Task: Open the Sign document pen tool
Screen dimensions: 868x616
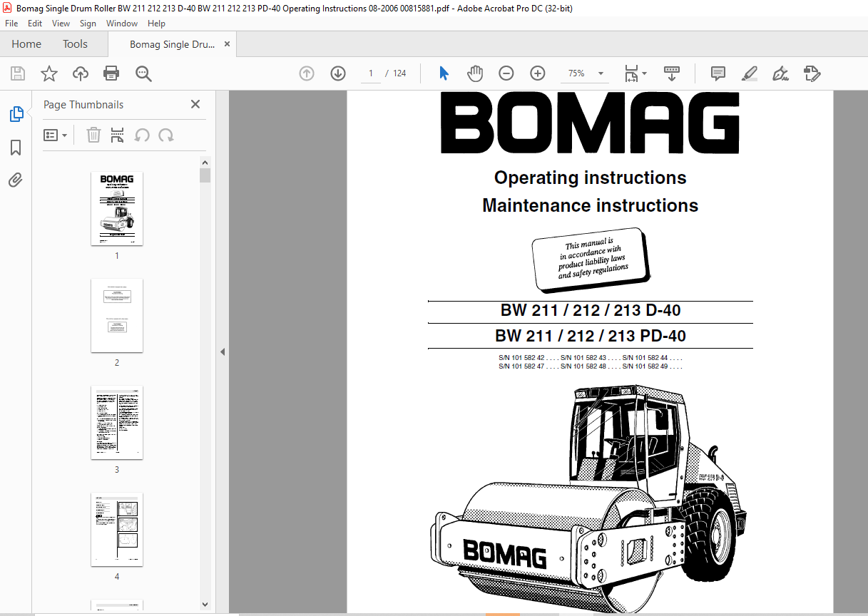Action: click(780, 73)
